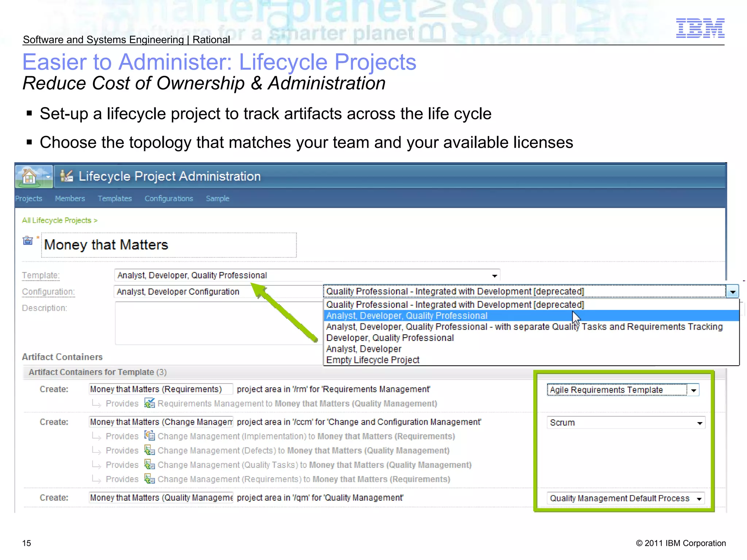Click the Artifact Containers heading
This screenshot has height=560, width=747.
62,357
